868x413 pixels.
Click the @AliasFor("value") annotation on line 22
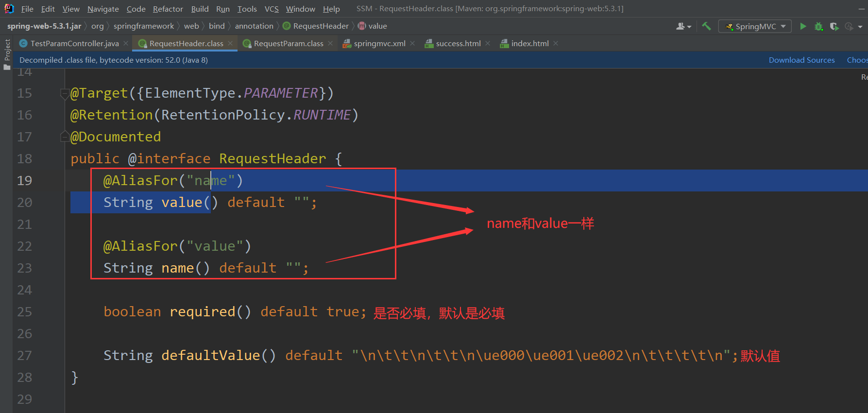point(177,246)
